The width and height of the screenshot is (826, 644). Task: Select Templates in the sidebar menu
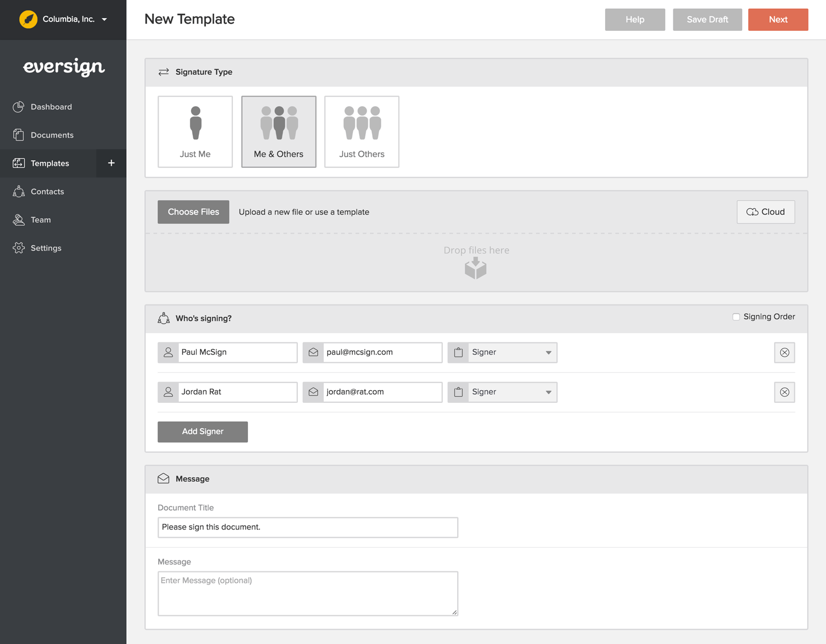(x=50, y=163)
